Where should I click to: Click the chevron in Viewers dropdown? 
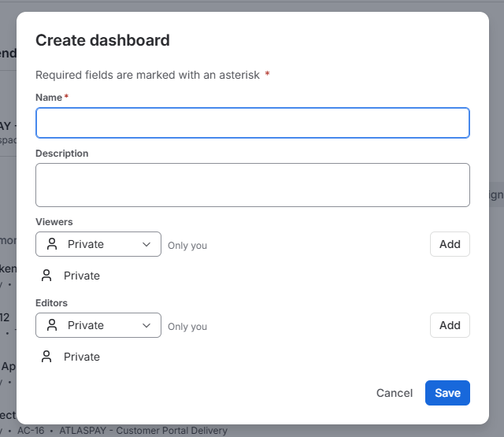(x=146, y=245)
